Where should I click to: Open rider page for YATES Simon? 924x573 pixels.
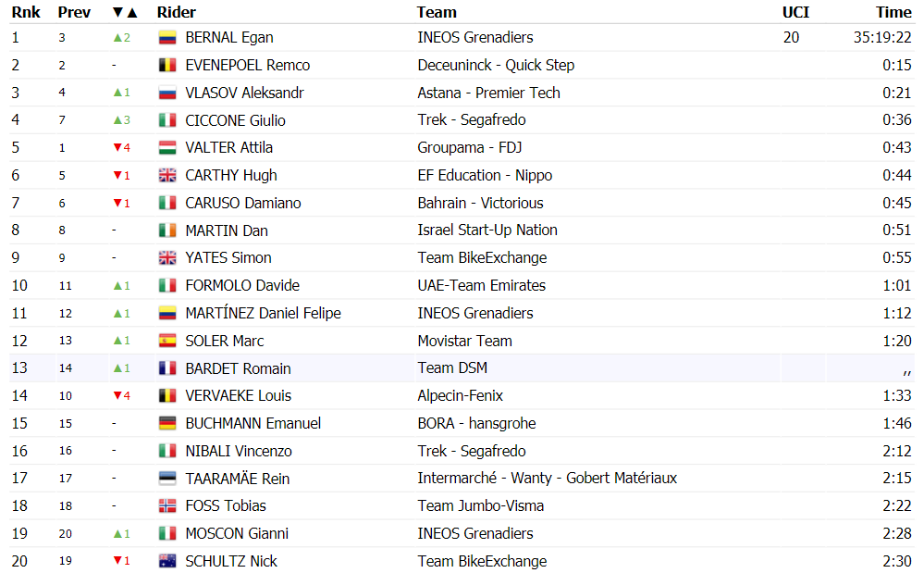pos(228,257)
